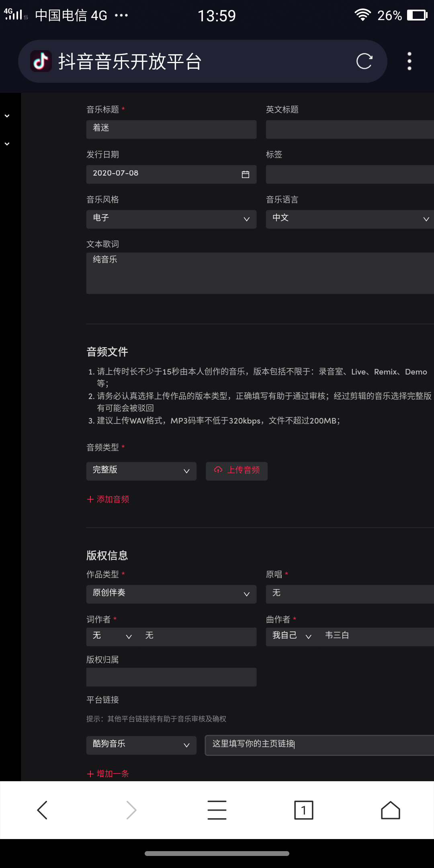
Task: Click the 上传音频 upload button
Action: (x=237, y=471)
